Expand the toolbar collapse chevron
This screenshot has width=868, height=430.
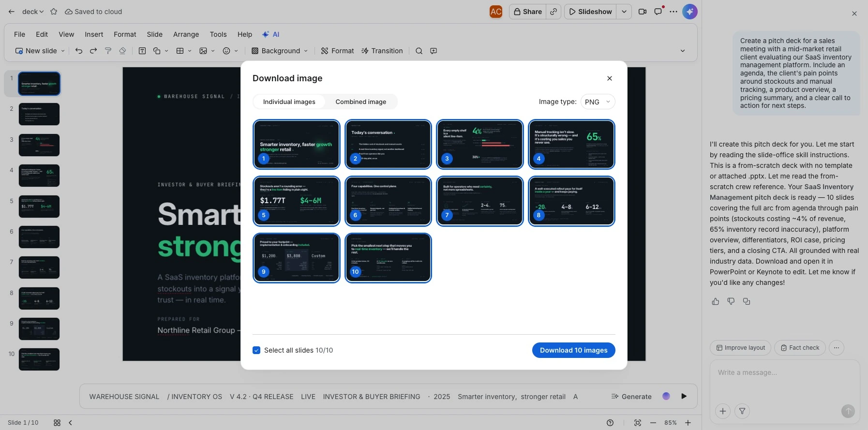(683, 51)
